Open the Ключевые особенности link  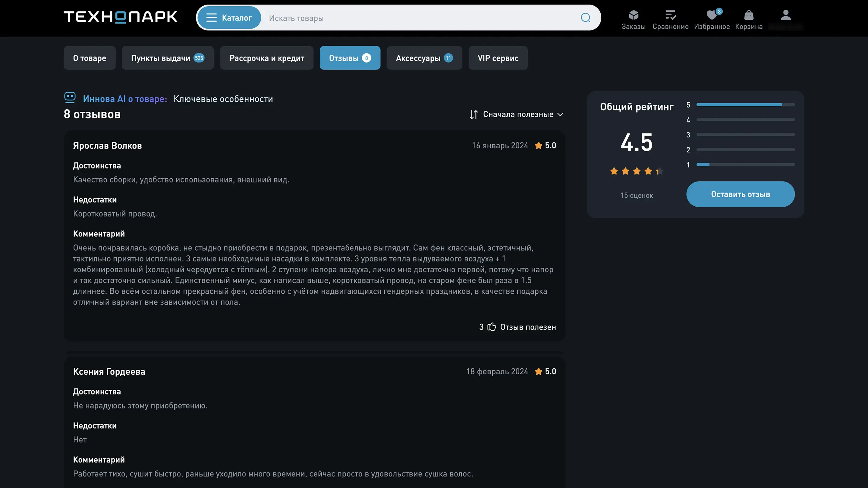coord(223,99)
